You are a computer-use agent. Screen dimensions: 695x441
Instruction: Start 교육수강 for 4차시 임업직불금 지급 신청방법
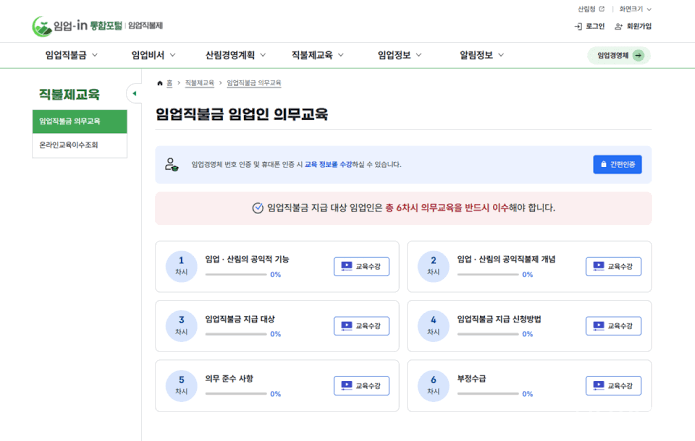[613, 326]
